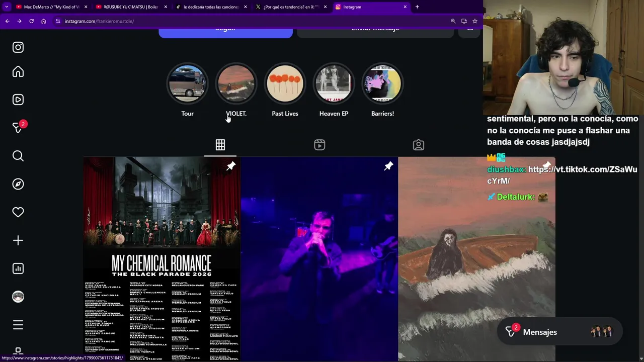Image resolution: width=644 pixels, height=362 pixels.
Task: Open the VIOLET. story highlight
Action: pyautogui.click(x=236, y=83)
